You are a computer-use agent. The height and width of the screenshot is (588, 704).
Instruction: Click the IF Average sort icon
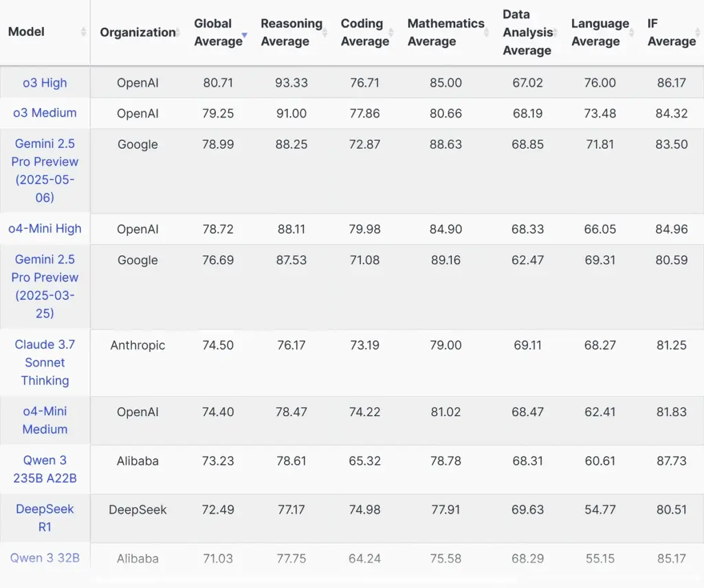698,32
